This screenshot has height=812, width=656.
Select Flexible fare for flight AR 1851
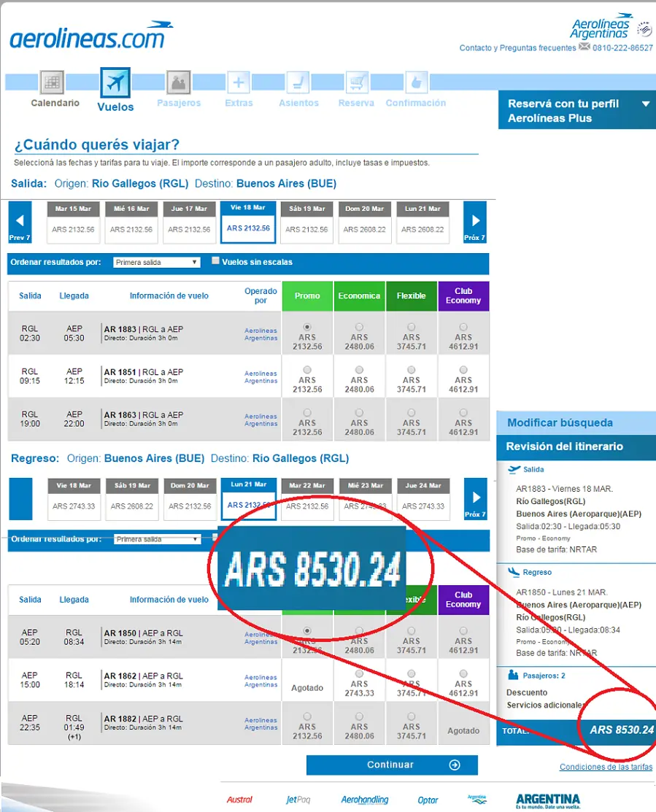[x=411, y=370]
